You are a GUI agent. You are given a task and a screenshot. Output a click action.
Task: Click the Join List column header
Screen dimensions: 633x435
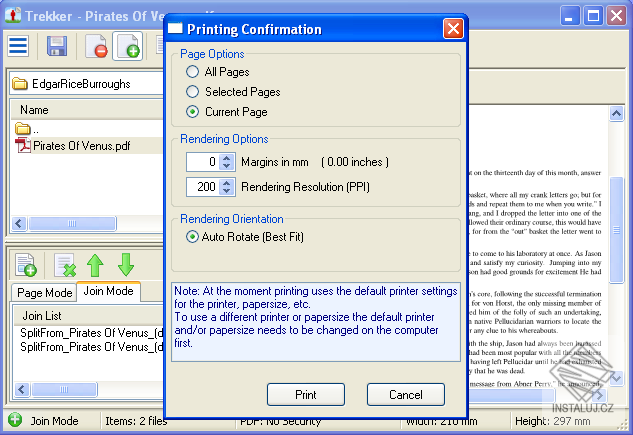pyautogui.click(x=89, y=316)
